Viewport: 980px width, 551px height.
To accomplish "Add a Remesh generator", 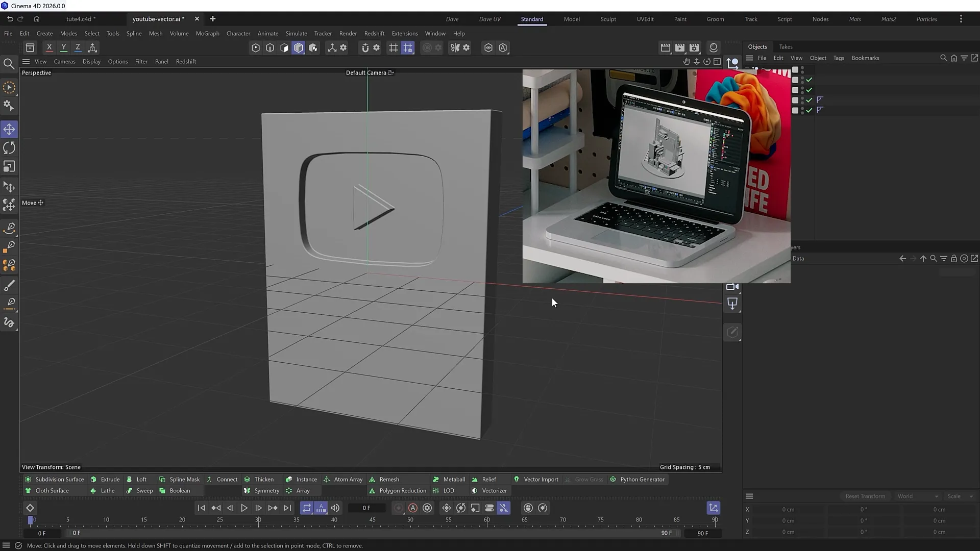I will 384,479.
